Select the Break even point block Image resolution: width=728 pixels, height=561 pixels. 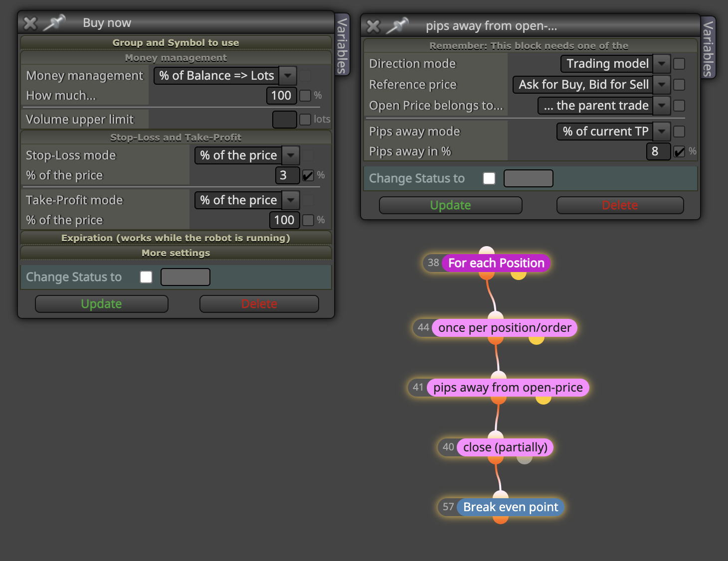(x=511, y=507)
